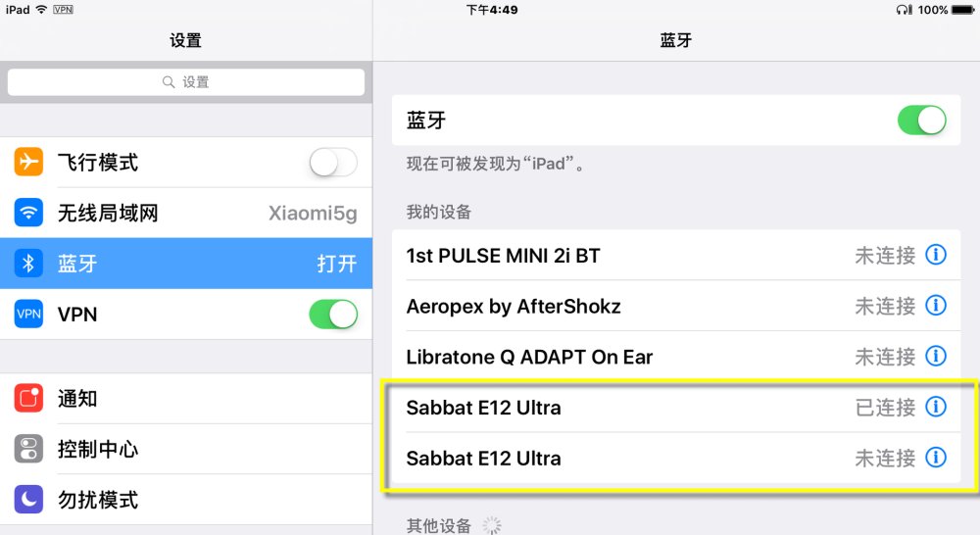Screen dimensions: 980x535
Task: Click the VPN icon in sidebar
Action: [29, 315]
